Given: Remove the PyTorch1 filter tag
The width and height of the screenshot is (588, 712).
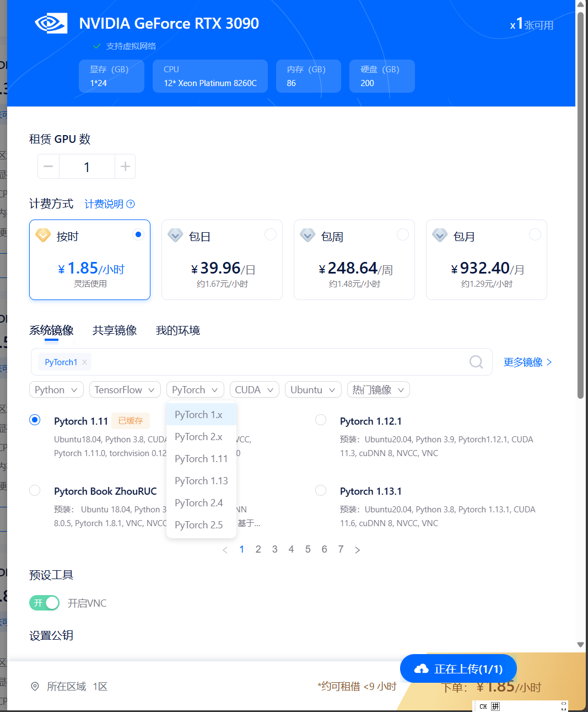Looking at the screenshot, I should tap(84, 362).
